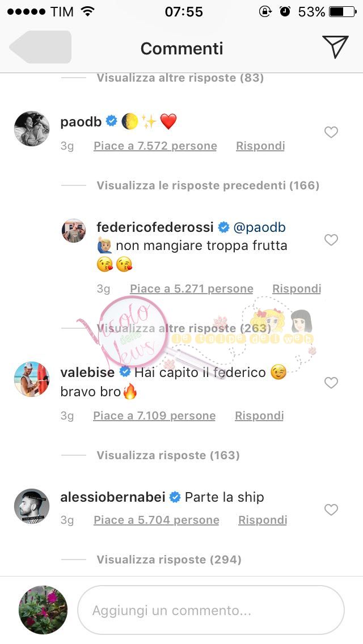Open paodb's profile picture
Viewport: 363px width, 644px height.
pyautogui.click(x=32, y=129)
